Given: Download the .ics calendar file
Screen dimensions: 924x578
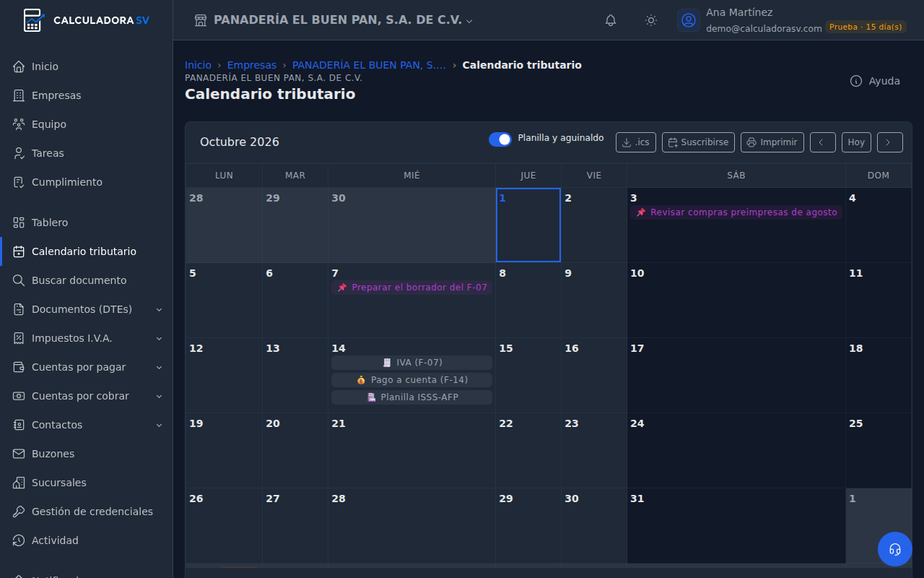Looking at the screenshot, I should click(636, 142).
